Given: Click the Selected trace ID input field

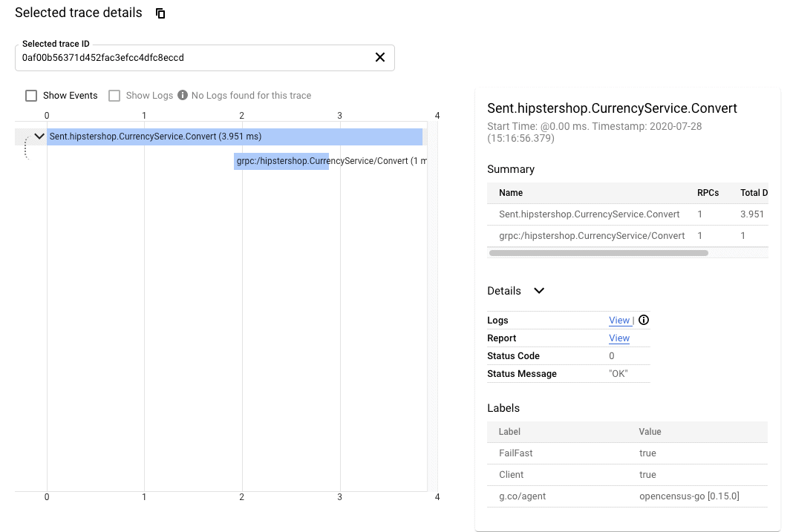Looking at the screenshot, I should click(193, 57).
